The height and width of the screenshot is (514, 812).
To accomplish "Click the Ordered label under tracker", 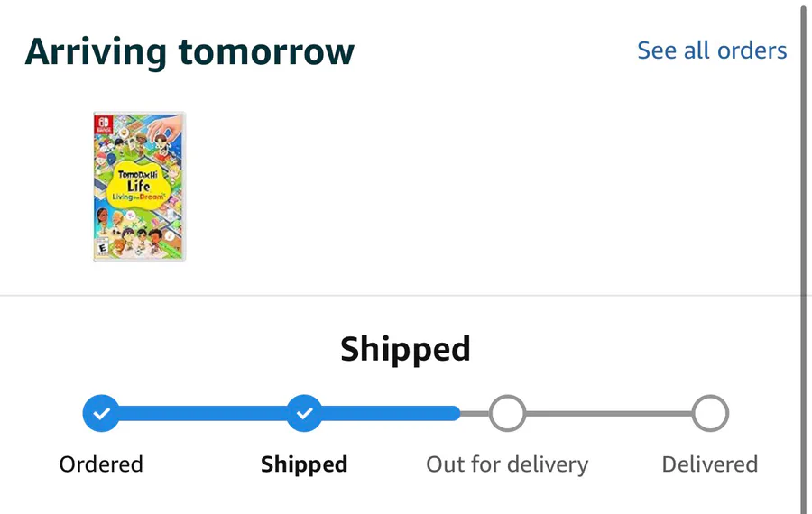I will [101, 464].
